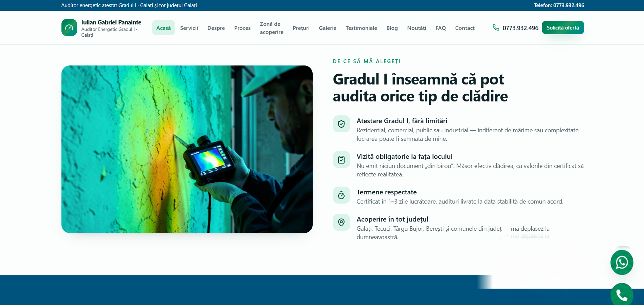Viewport: 644px width, 305px height.
Task: Click the Atestare Gradul I, fără limitări title
Action: 402,121
